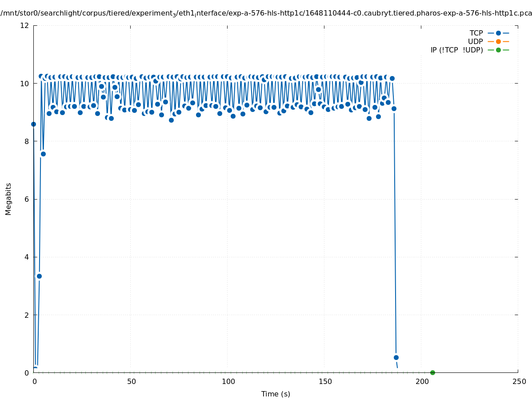
Task: Click the first TCP point at time zero
Action: pyautogui.click(x=33, y=124)
